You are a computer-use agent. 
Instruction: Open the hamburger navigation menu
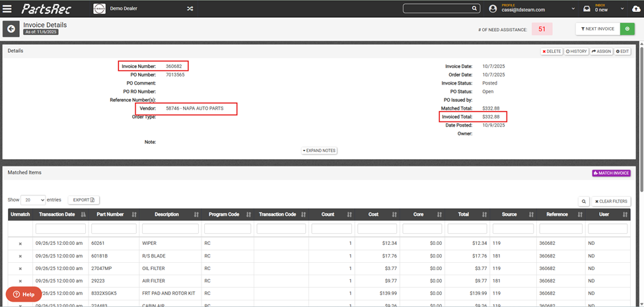coord(7,9)
